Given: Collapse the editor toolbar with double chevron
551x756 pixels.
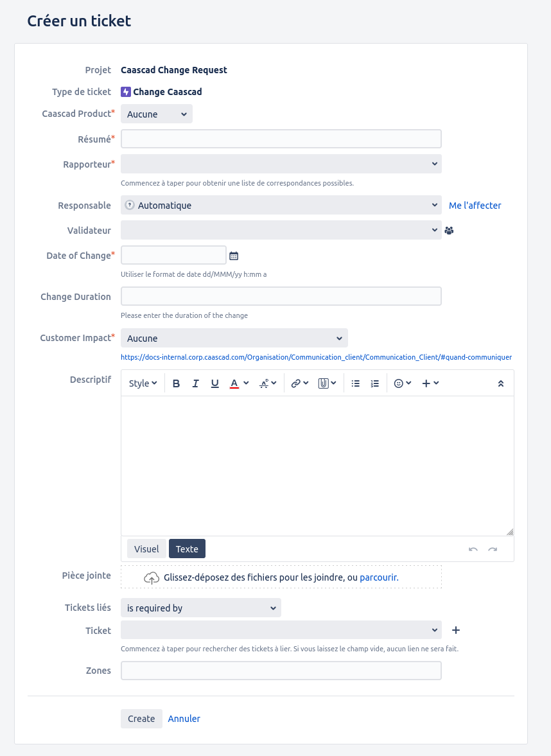Looking at the screenshot, I should pyautogui.click(x=500, y=384).
